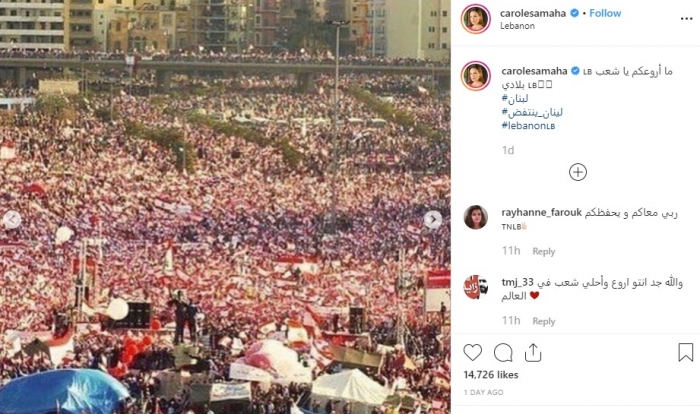Screen dimensions: 700x414
Task: Share the post using the share icon
Action: click(x=533, y=352)
